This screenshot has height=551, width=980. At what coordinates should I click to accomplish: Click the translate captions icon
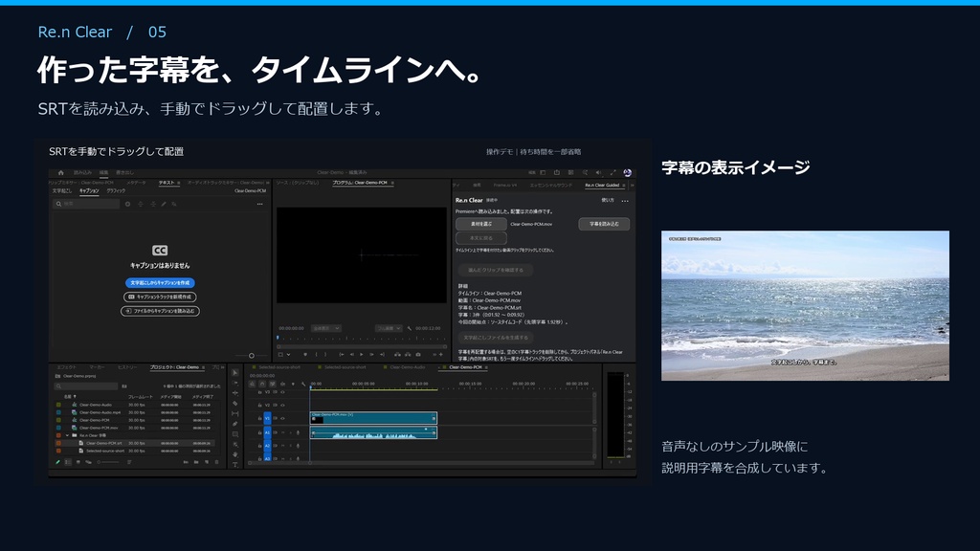pyautogui.click(x=174, y=205)
